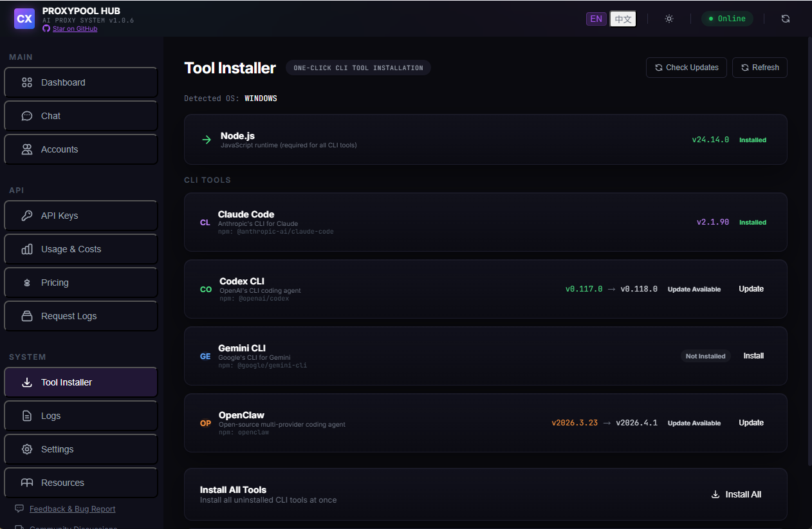Click Claude Code version v2.1.90

pos(713,222)
